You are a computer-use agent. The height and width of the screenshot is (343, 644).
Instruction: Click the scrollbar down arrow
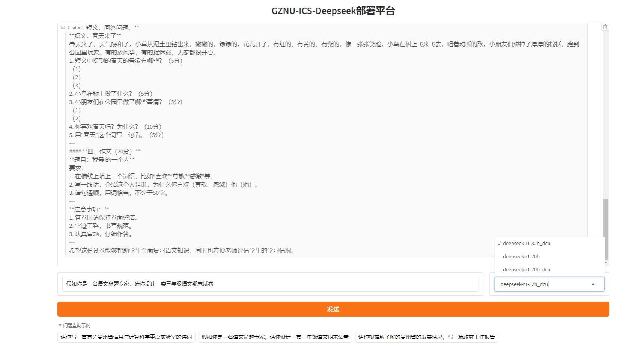[x=606, y=263]
